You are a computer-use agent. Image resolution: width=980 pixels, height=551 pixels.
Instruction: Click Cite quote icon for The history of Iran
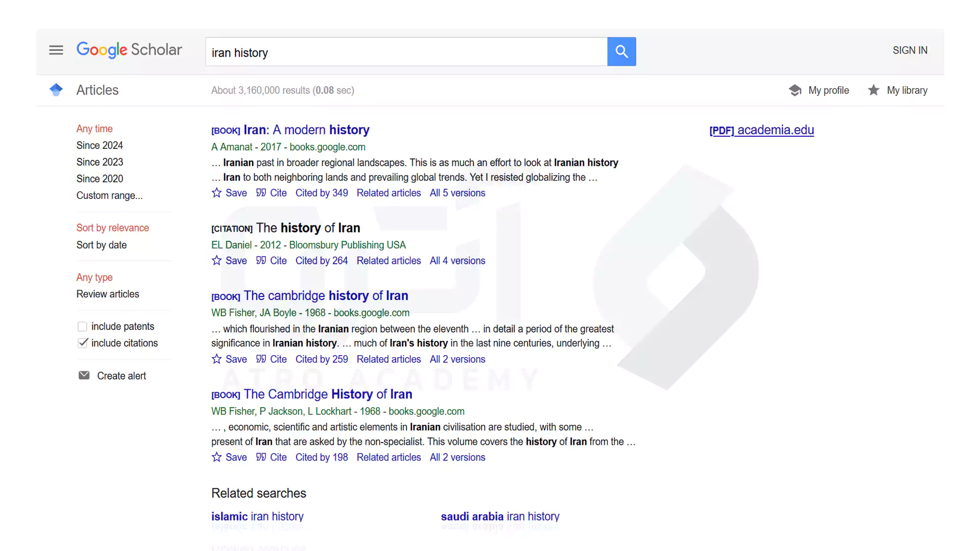(x=261, y=261)
